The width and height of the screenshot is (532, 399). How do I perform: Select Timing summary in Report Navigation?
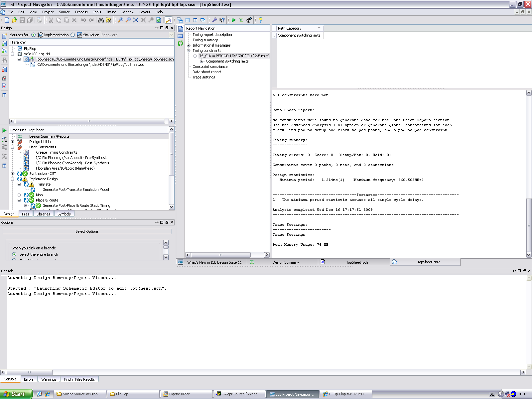pyautogui.click(x=205, y=40)
